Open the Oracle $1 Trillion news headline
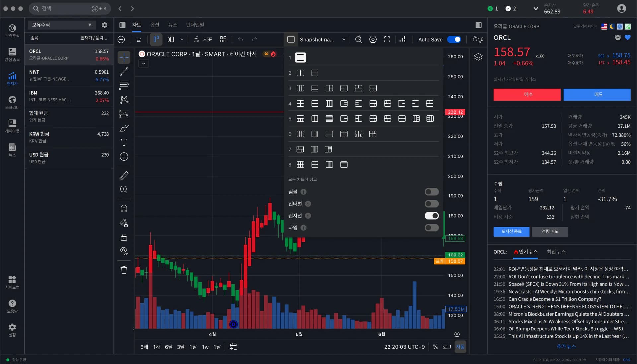The width and height of the screenshot is (637, 364). click(x=554, y=299)
